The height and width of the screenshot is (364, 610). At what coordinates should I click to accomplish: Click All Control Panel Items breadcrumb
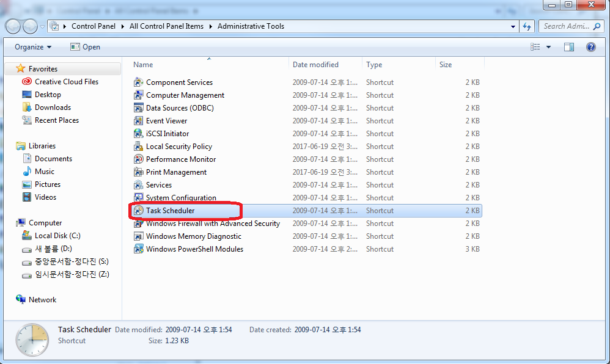pos(166,26)
